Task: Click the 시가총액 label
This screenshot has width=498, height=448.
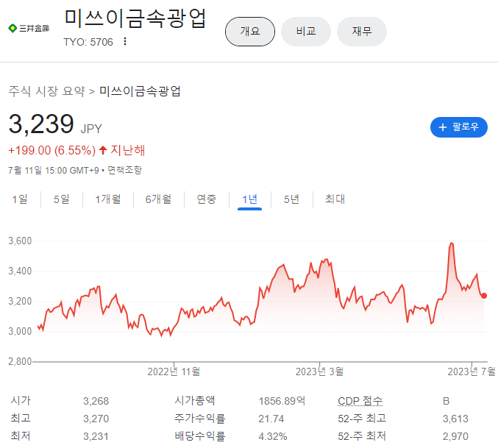Action: [194, 401]
